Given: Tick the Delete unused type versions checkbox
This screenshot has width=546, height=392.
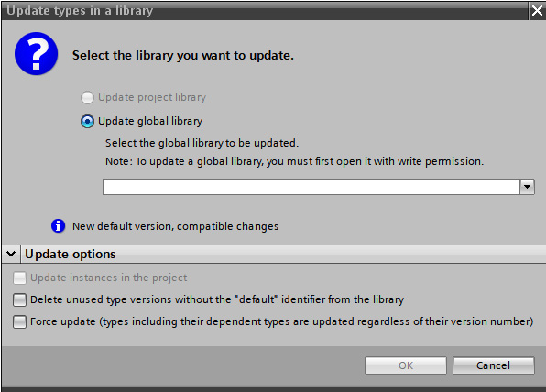Looking at the screenshot, I should (19, 299).
